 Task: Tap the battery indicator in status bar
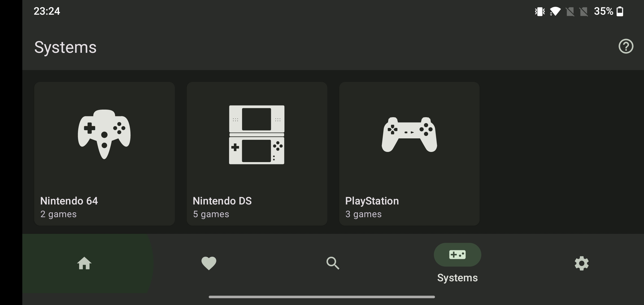(620, 11)
